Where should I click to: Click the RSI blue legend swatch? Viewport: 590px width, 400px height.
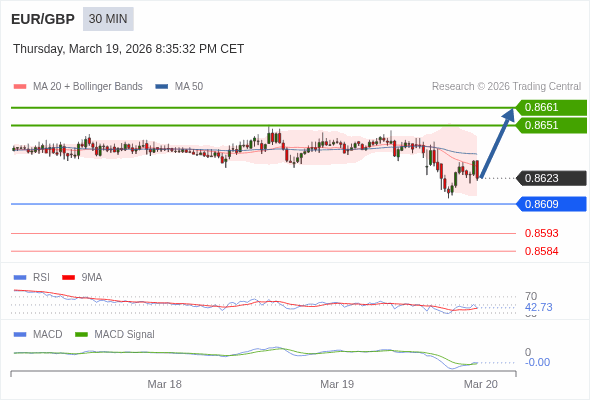20,278
